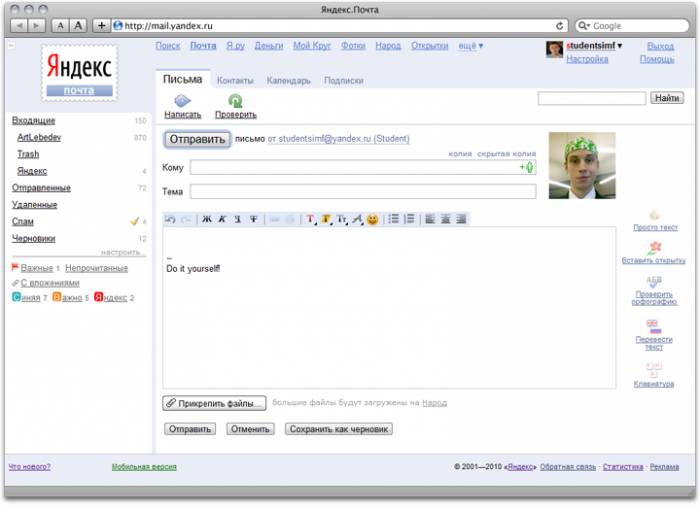Insert a smiley emoticon from toolbar
The height and width of the screenshot is (509, 700).
click(372, 219)
